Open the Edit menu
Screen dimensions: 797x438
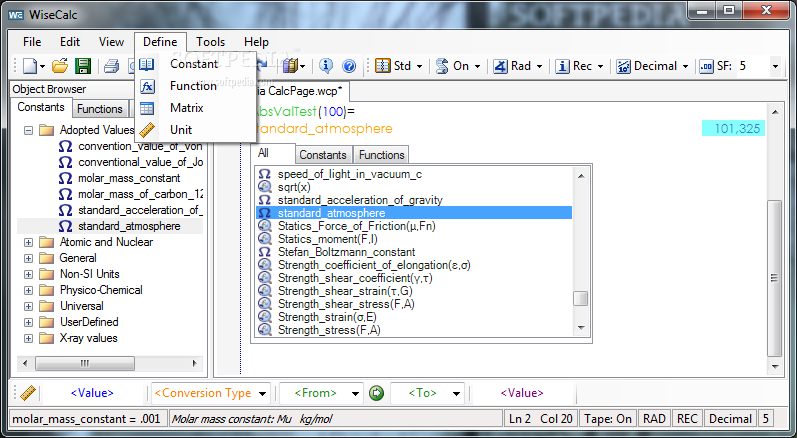(x=70, y=42)
